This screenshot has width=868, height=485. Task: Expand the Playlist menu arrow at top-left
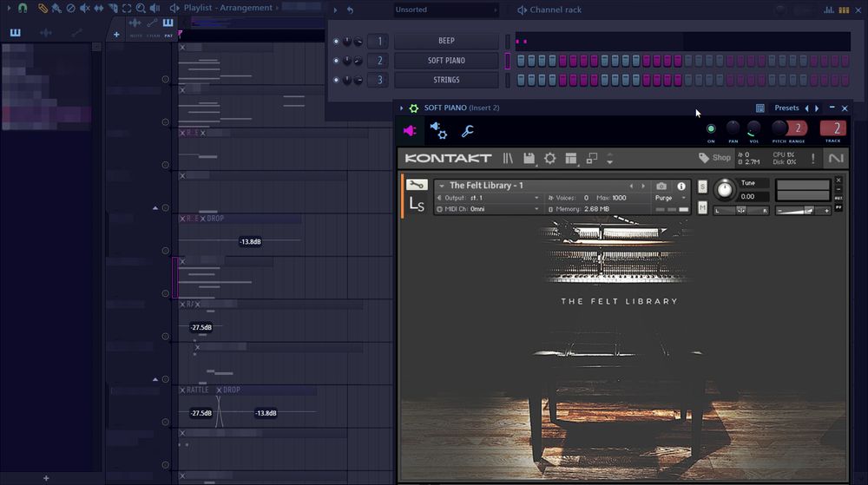[x=9, y=8]
